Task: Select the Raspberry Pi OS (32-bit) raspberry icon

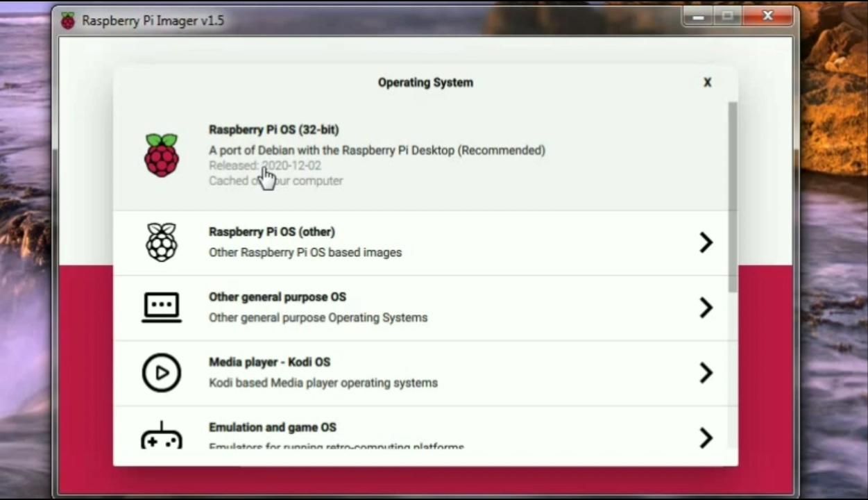Action: 162,155
